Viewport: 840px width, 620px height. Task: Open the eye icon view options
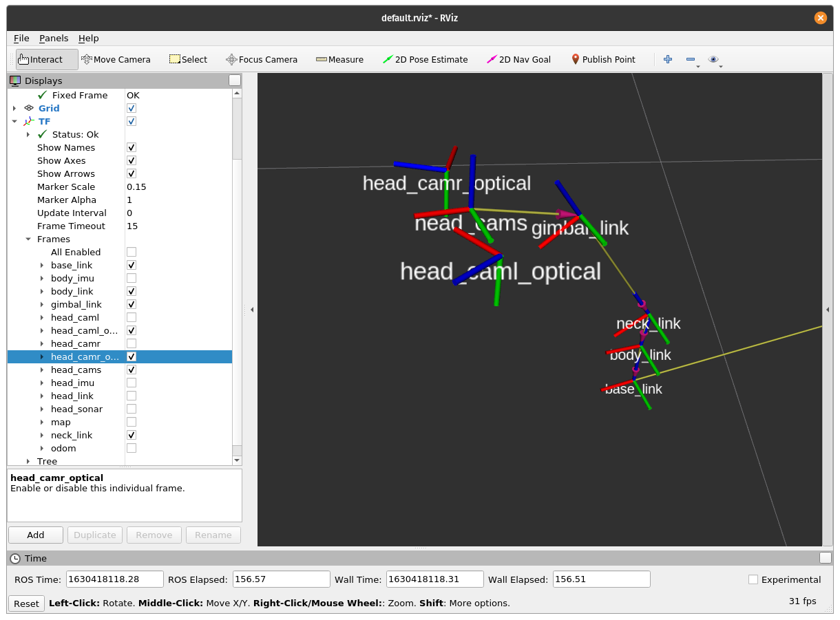click(713, 59)
